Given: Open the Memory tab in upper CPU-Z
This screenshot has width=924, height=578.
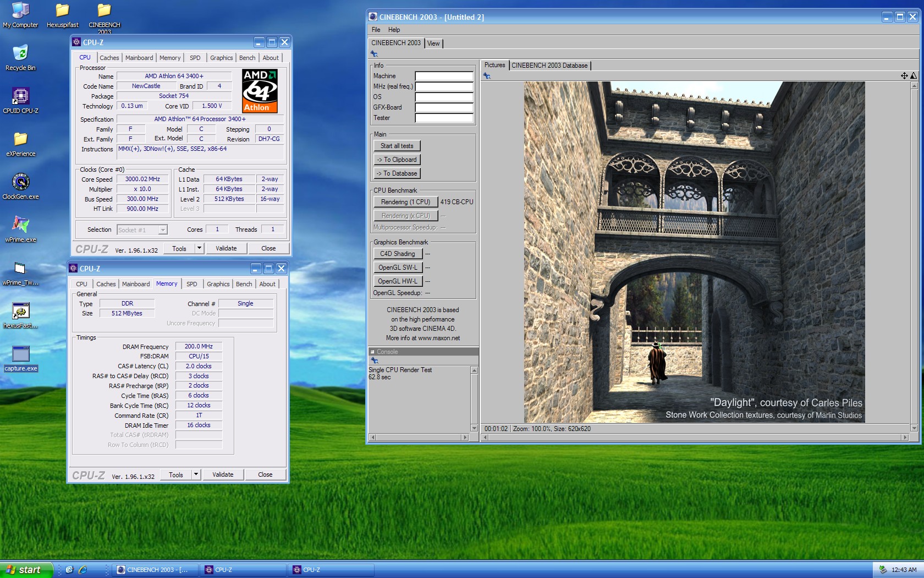Looking at the screenshot, I should point(170,58).
